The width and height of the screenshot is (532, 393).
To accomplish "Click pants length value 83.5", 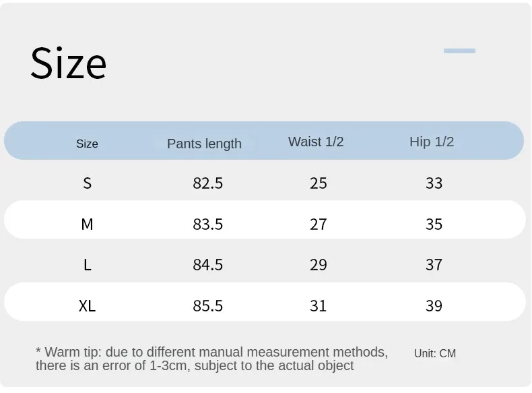I will (x=207, y=224).
